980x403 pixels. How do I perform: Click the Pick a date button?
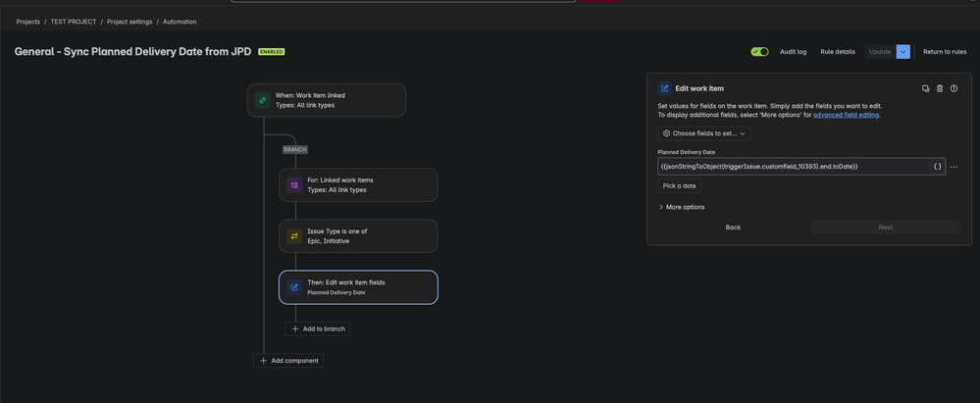point(680,186)
